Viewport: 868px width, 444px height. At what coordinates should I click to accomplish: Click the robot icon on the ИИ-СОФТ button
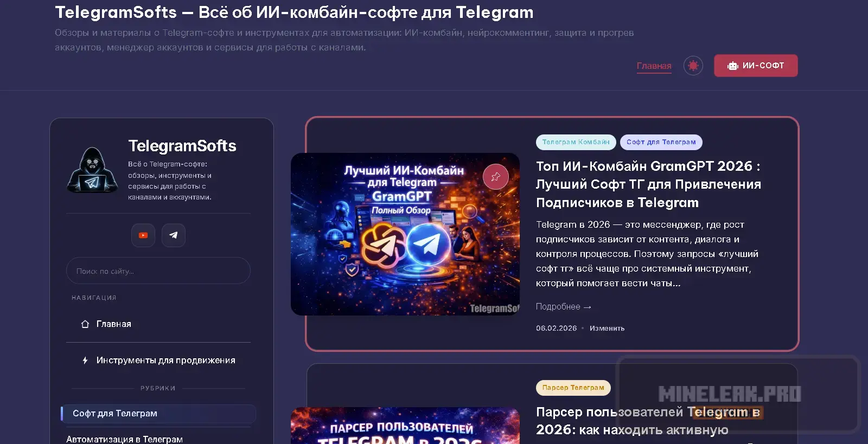[x=733, y=66]
